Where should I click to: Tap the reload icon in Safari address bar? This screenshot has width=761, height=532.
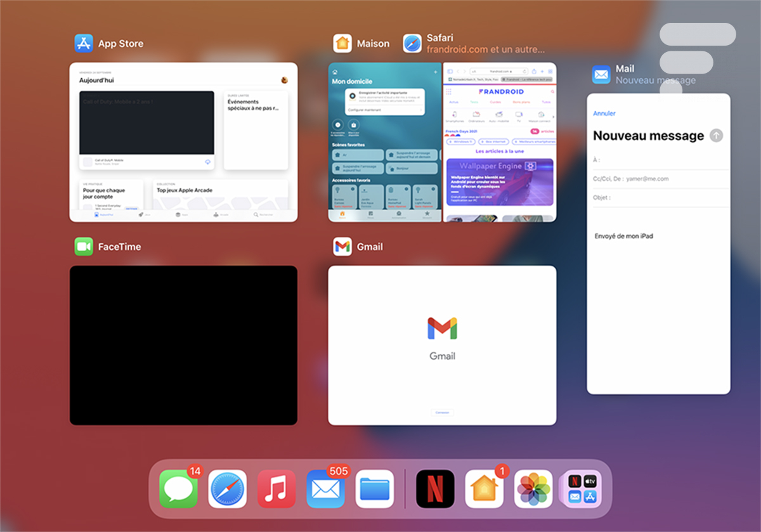[x=524, y=72]
